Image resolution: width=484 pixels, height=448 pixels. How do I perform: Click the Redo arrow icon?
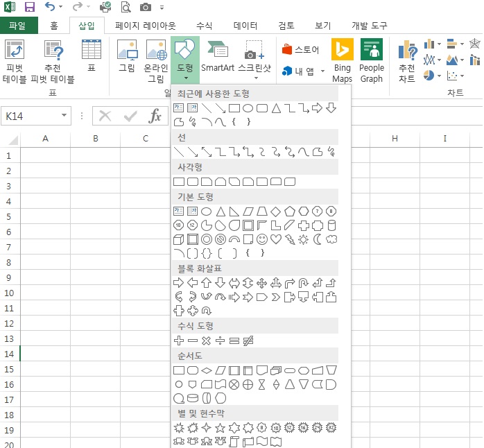77,6
